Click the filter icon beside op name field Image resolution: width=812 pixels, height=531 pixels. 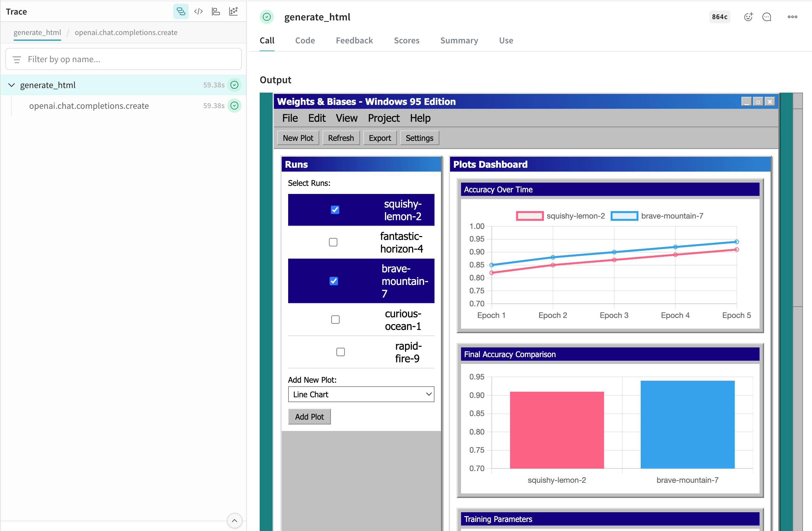click(17, 59)
